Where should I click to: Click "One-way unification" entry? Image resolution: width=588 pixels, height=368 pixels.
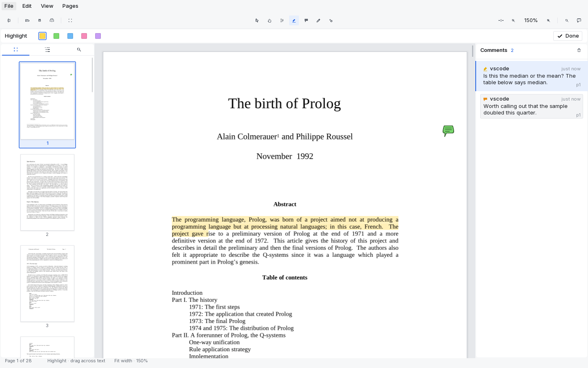point(214,342)
